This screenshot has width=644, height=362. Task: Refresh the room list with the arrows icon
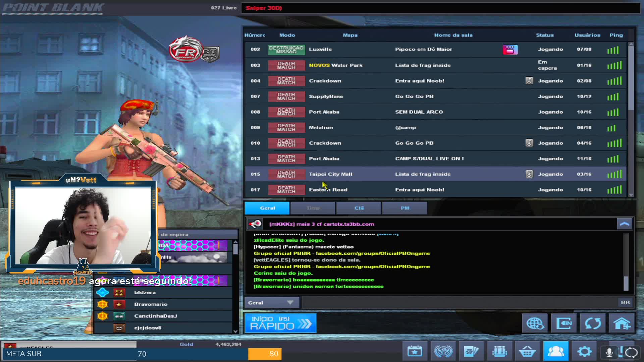tap(593, 323)
